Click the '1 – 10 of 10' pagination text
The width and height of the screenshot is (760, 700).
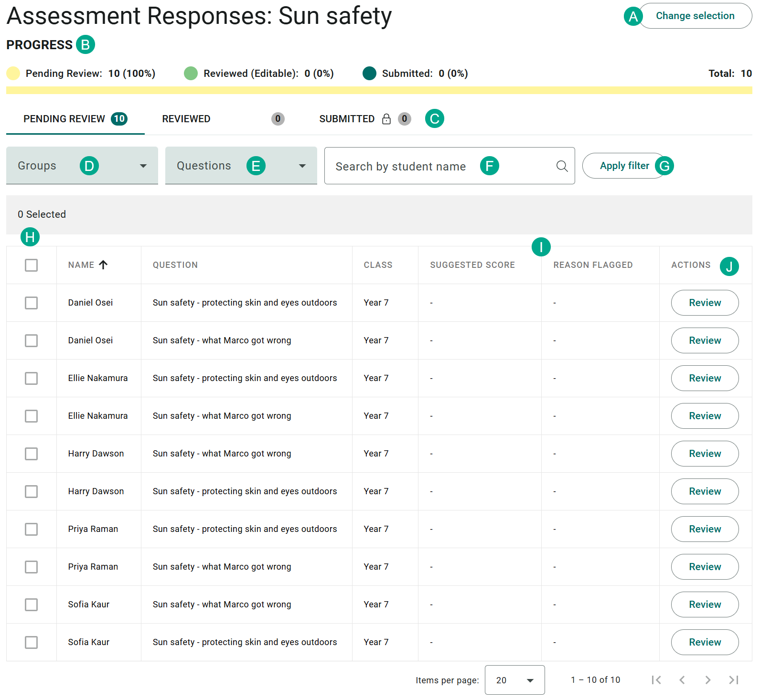tap(595, 680)
